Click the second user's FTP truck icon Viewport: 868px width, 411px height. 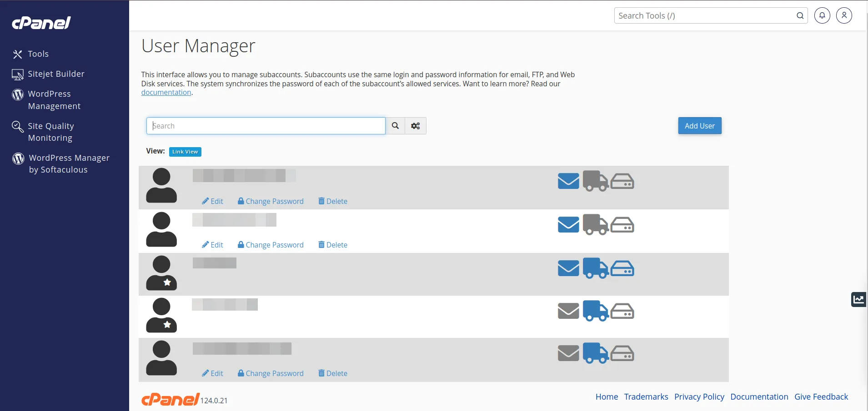(x=596, y=224)
